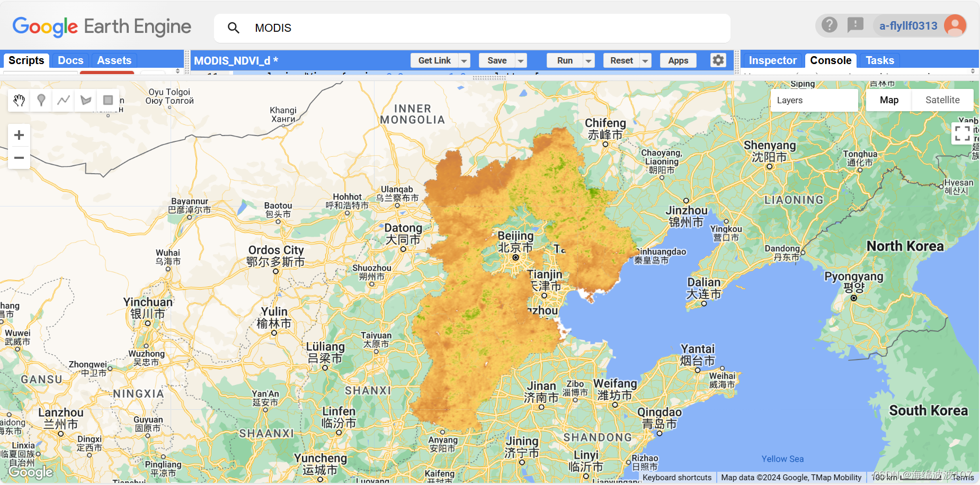Pick the draw line tool
Image resolution: width=980 pixels, height=485 pixels.
tap(64, 100)
